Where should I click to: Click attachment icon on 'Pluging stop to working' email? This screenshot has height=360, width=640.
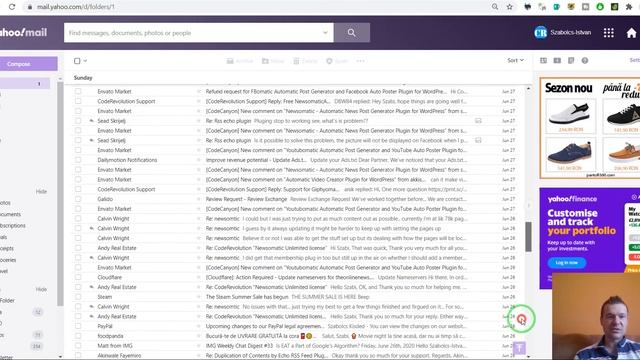[x=478, y=121]
